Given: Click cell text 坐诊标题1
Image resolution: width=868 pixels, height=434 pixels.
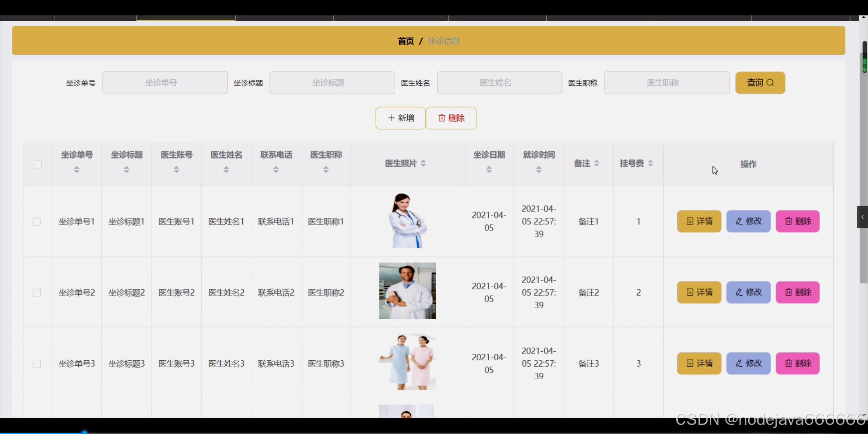Looking at the screenshot, I should pyautogui.click(x=127, y=222).
